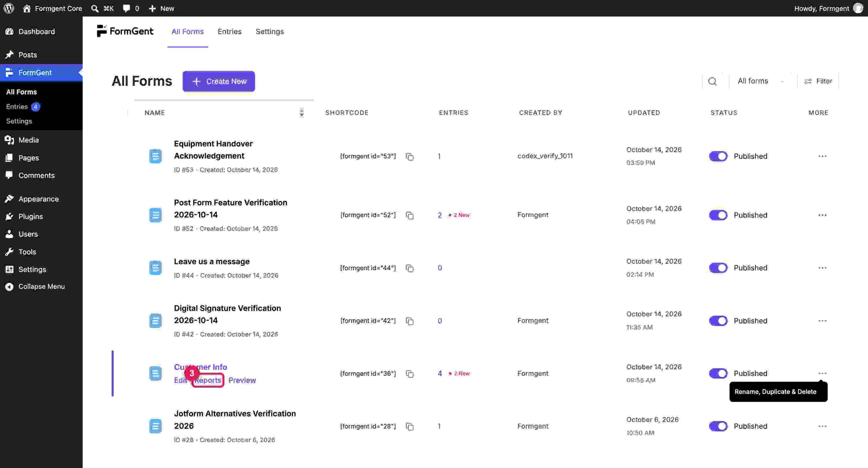Open the Post Form Feature Verification 2026-10-14 form

231,208
